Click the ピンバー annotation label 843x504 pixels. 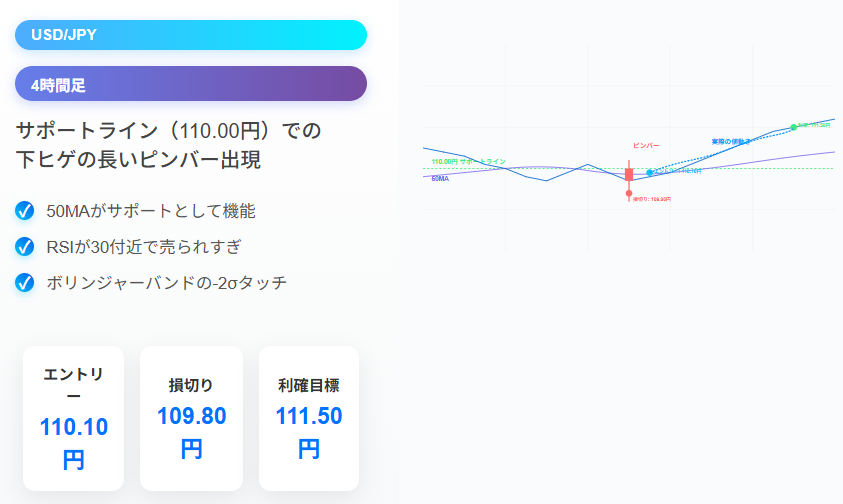(646, 146)
